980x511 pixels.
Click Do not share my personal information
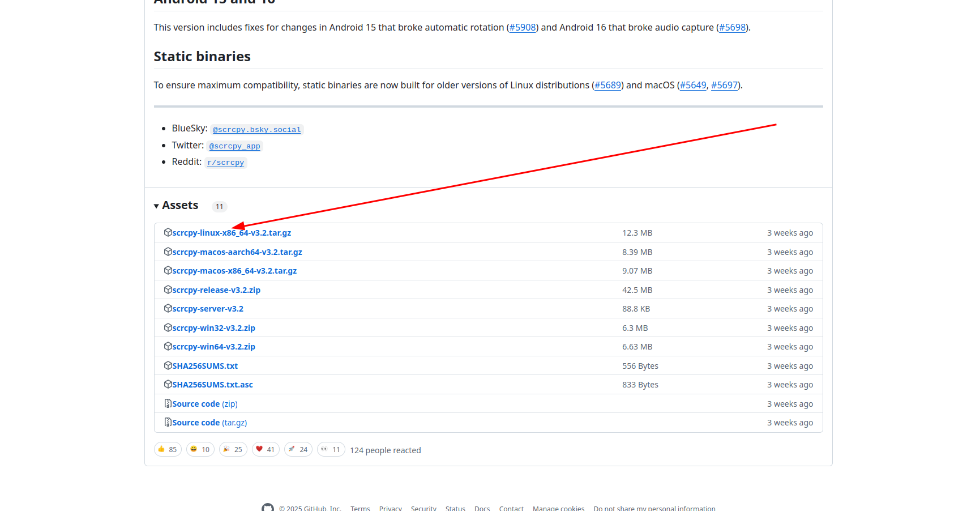[654, 508]
